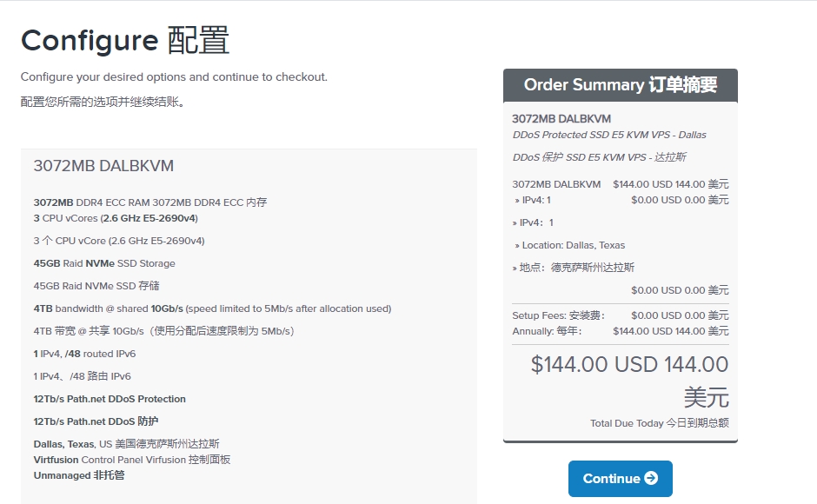Click the Order Summary header bar

[620, 85]
